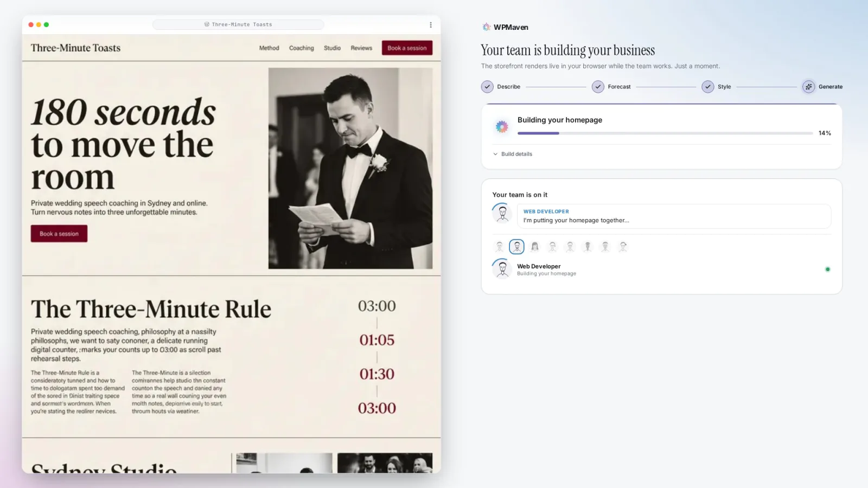Screen dimensions: 868x488
Task: Click the Describe step checkmark circle
Action: tap(487, 87)
